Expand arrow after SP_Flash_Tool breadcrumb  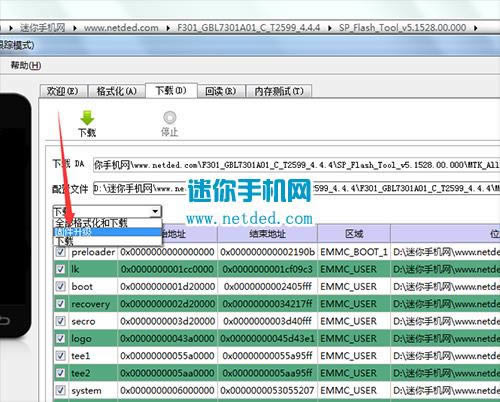point(476,28)
